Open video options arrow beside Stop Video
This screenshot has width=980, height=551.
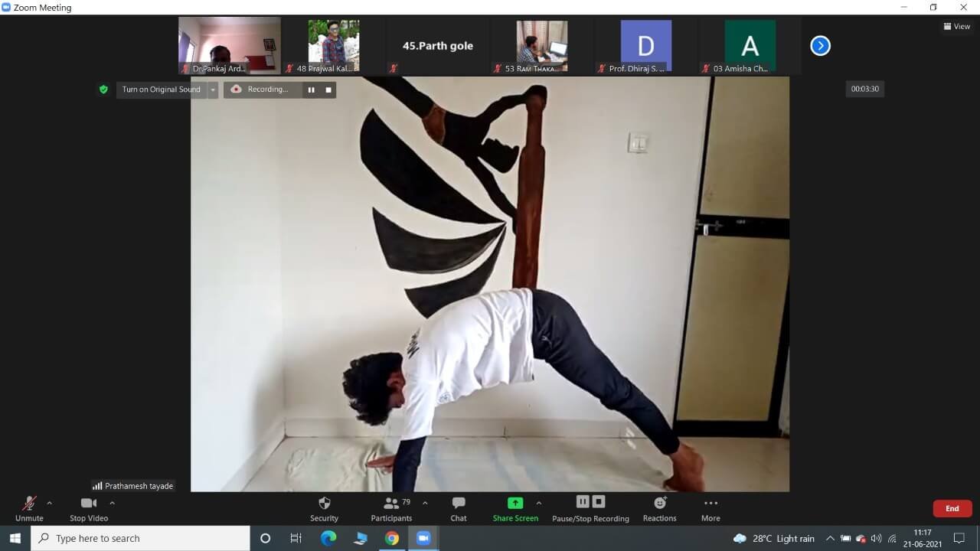point(112,503)
